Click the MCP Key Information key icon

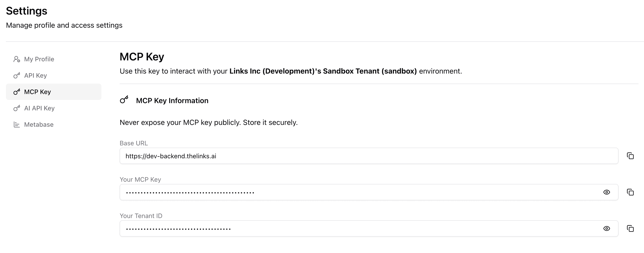[124, 100]
